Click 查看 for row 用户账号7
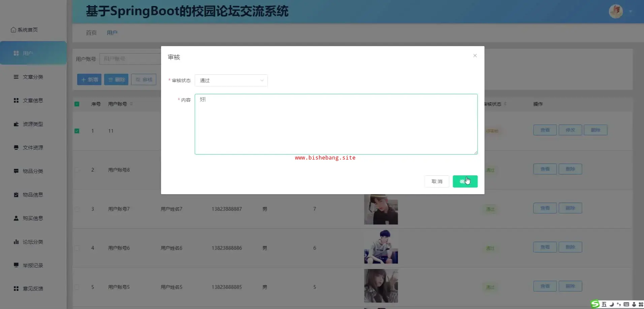This screenshot has height=309, width=644. click(545, 208)
